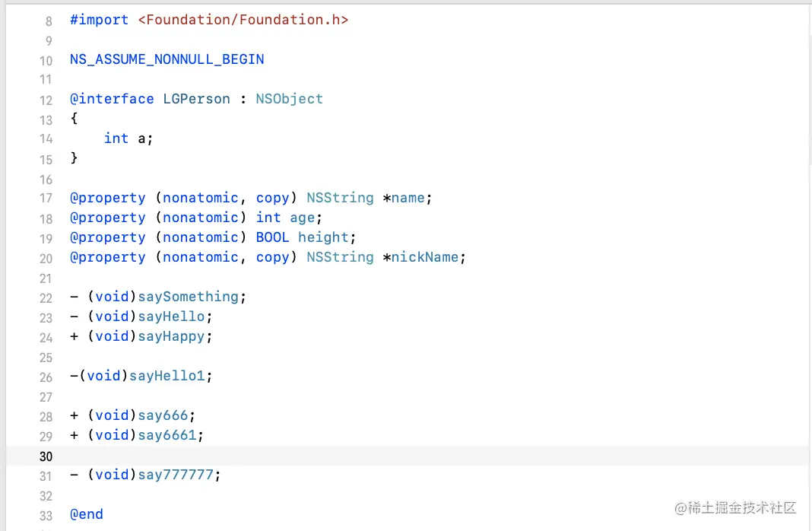Select the sayHappy method declaration
Viewport: 812px width, 531px height.
tap(141, 335)
